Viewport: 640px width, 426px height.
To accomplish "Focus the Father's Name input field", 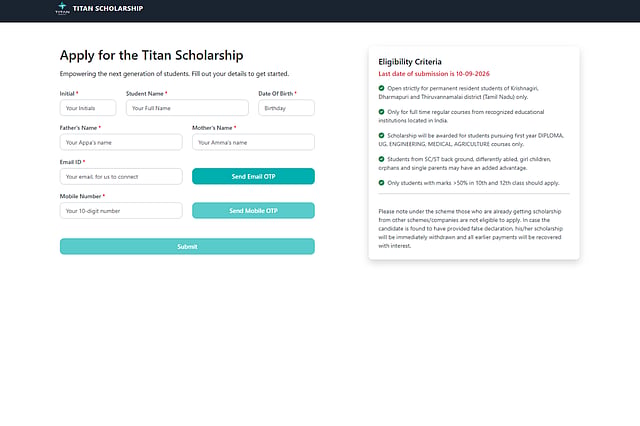I will [121, 142].
